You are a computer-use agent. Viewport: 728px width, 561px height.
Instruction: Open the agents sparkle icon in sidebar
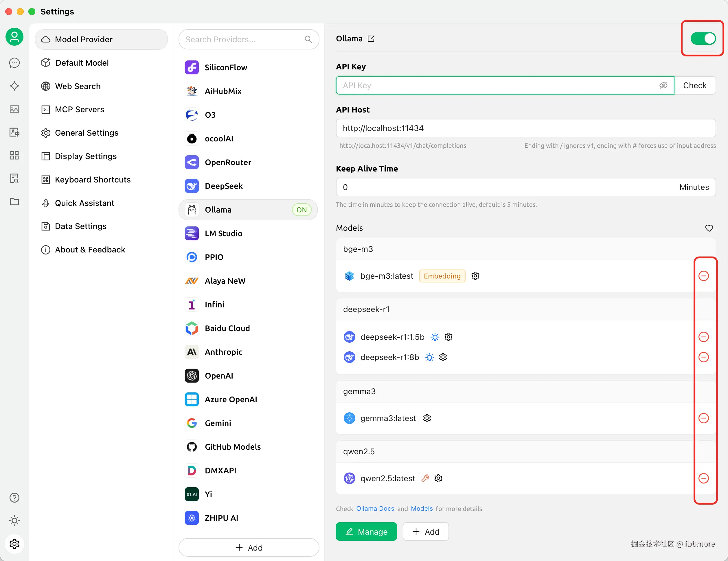pyautogui.click(x=14, y=86)
